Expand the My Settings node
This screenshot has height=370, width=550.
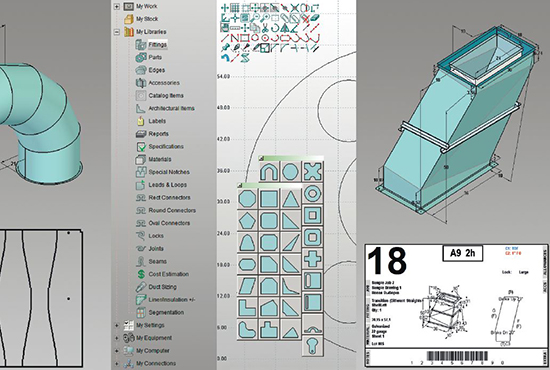click(117, 325)
